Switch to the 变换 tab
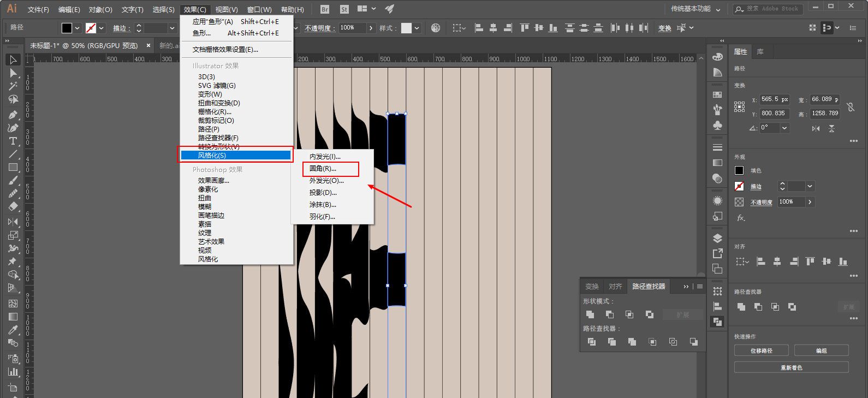This screenshot has height=398, width=868. 592,286
